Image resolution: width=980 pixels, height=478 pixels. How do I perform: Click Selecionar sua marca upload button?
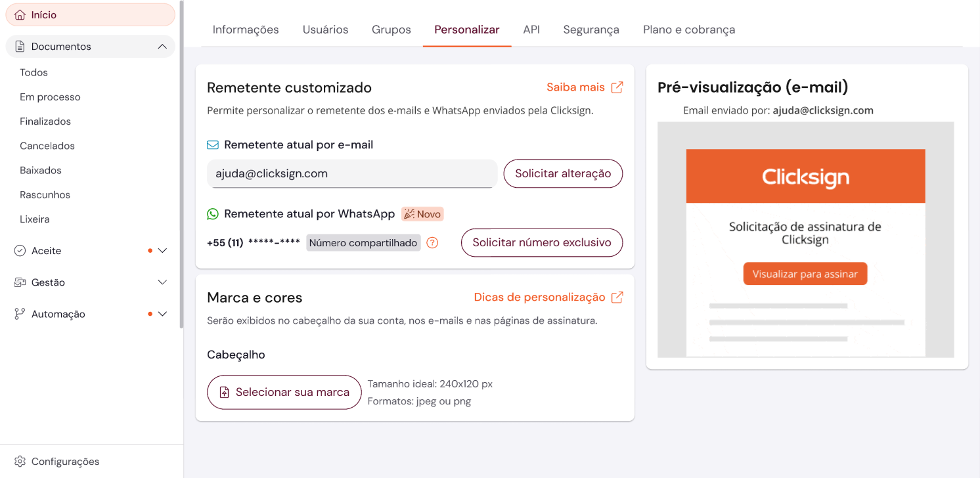coord(284,392)
